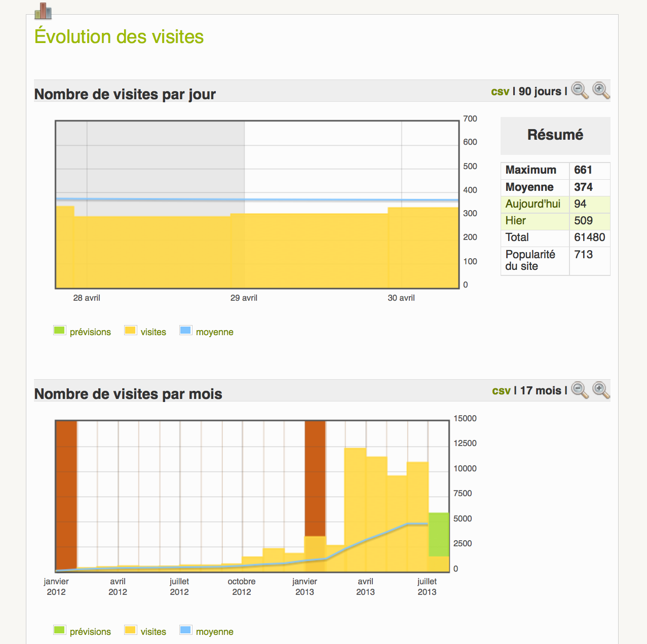Download csv for visits per month
647x644 pixels.
(x=501, y=391)
